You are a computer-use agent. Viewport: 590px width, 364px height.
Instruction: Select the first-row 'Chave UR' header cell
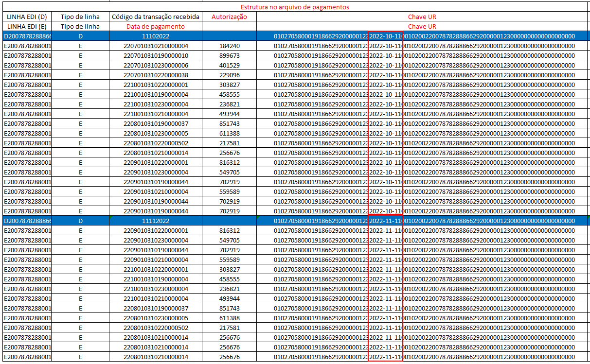[422, 17]
